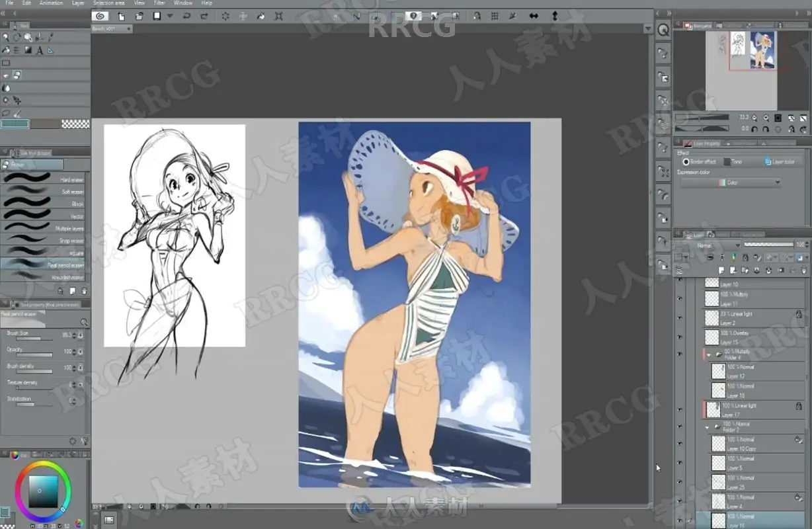Viewport: 812px width, 529px height.
Task: Toggle visibility of Layer 25
Action: click(680, 482)
